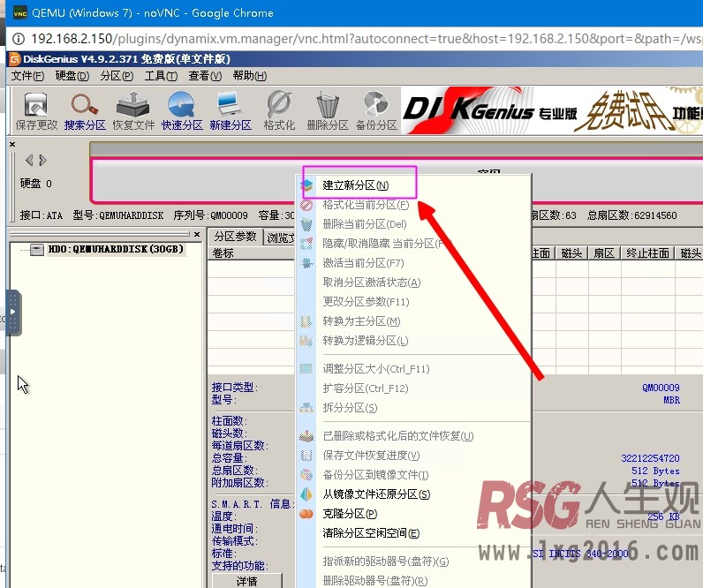Close the disk tree panel with X
The height and width of the screenshot is (588, 703).
tap(197, 234)
